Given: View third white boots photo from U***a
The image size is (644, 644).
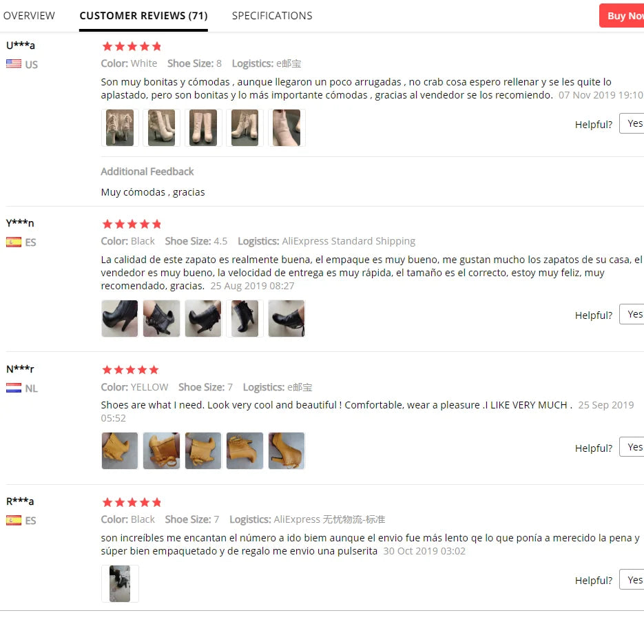Looking at the screenshot, I should [203, 127].
